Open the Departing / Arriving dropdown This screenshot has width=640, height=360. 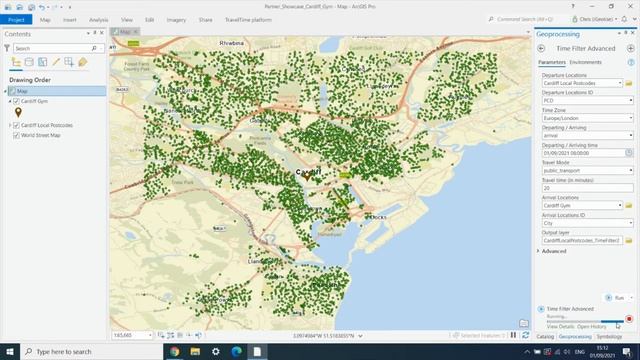631,136
